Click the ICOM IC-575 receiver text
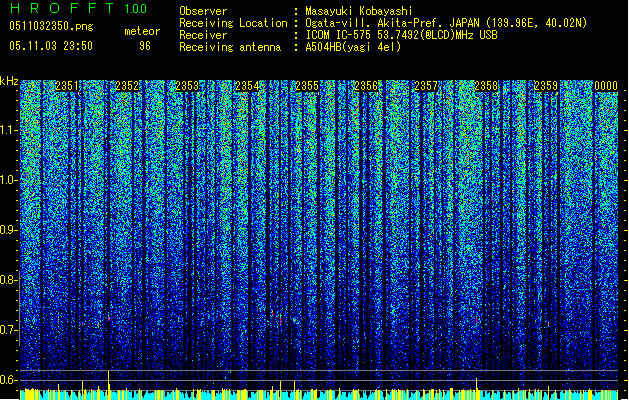629x400 pixels. coord(401,35)
